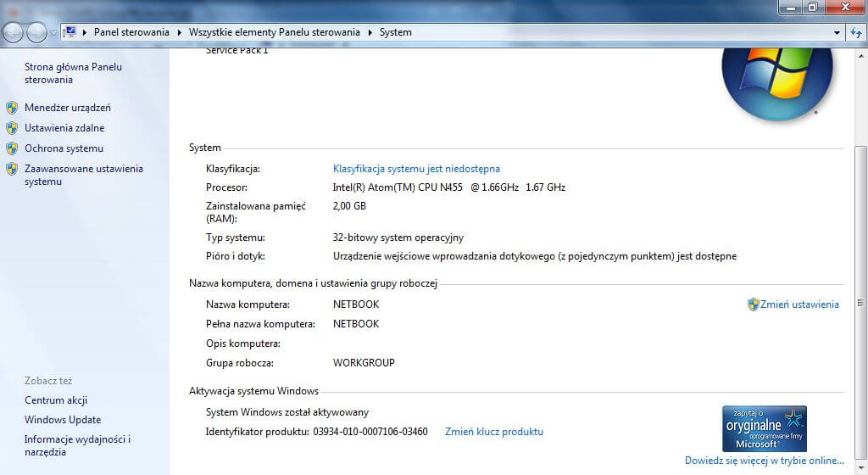Click the vertical scrollbar thumb
868x475 pixels.
click(860, 304)
